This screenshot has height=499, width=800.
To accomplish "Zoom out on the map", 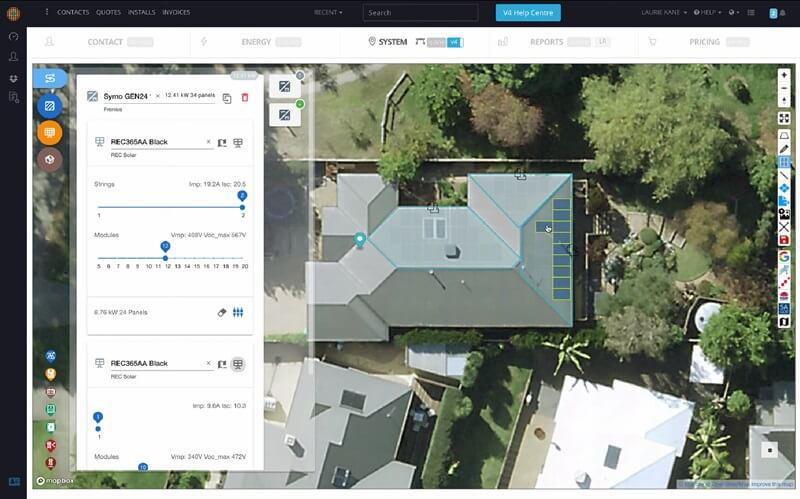I will [784, 88].
